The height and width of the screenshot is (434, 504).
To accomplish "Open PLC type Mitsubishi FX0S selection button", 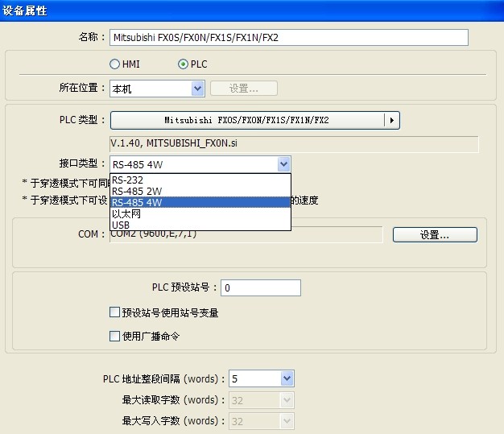I will coord(246,120).
